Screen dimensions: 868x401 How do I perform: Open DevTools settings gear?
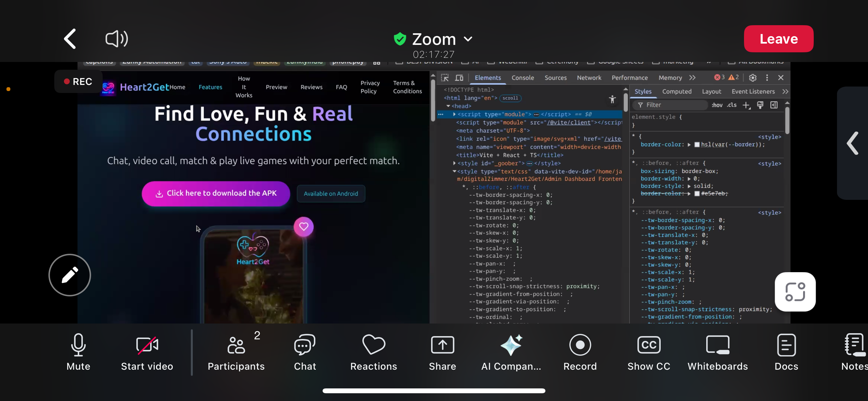click(x=752, y=78)
